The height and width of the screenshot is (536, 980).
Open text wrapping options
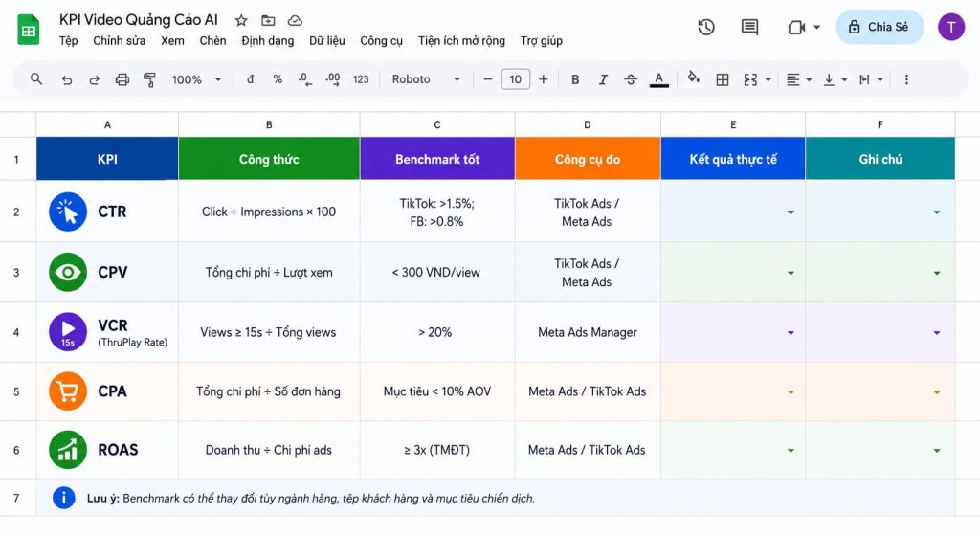tap(871, 79)
